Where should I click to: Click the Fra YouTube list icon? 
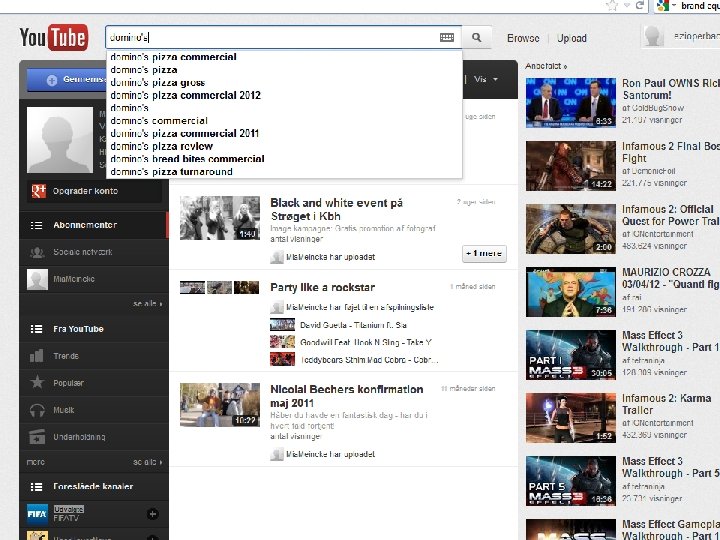click(36, 329)
